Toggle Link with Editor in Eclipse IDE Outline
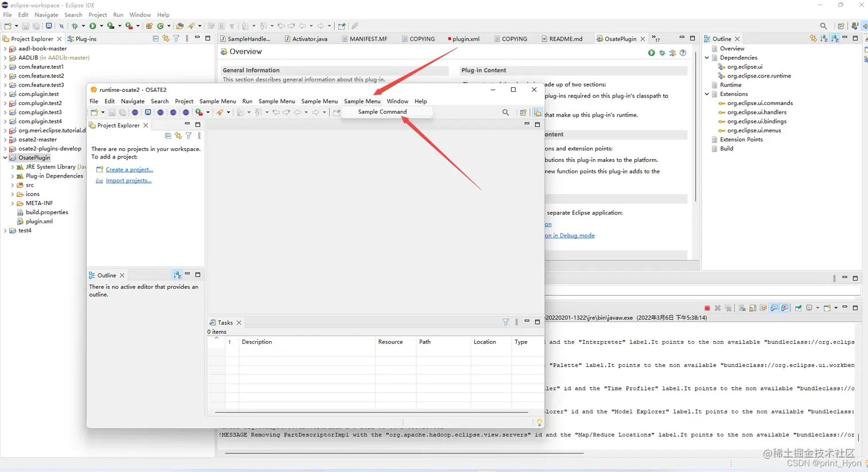868x472 pixels. point(813,38)
